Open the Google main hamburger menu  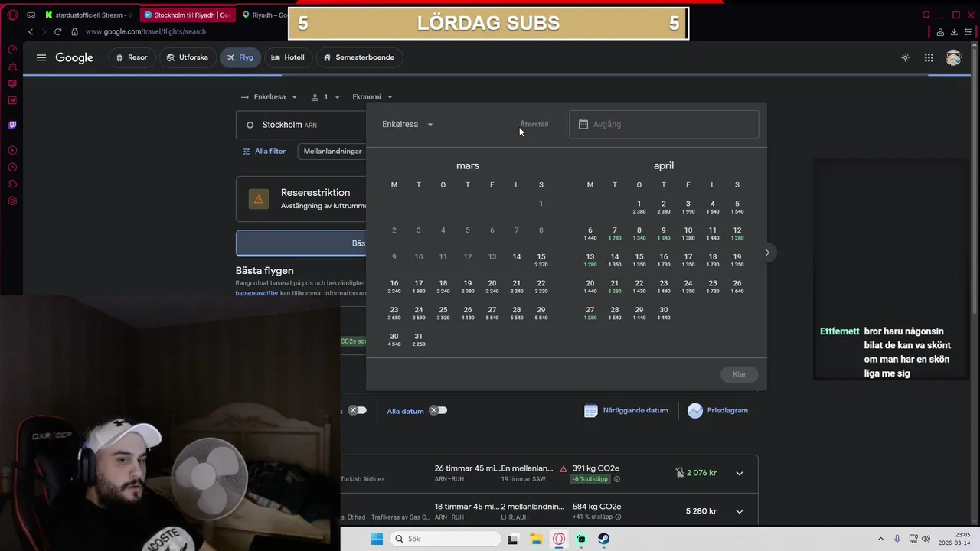point(41,57)
